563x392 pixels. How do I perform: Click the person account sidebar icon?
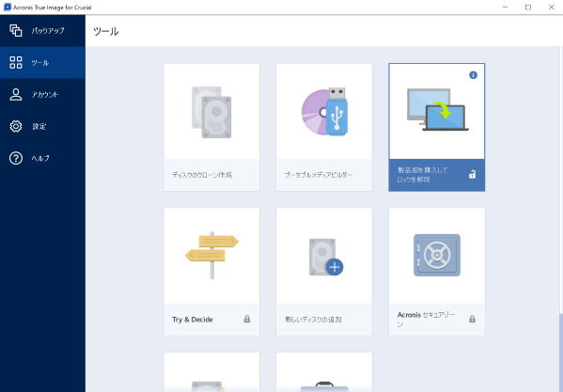pos(16,94)
